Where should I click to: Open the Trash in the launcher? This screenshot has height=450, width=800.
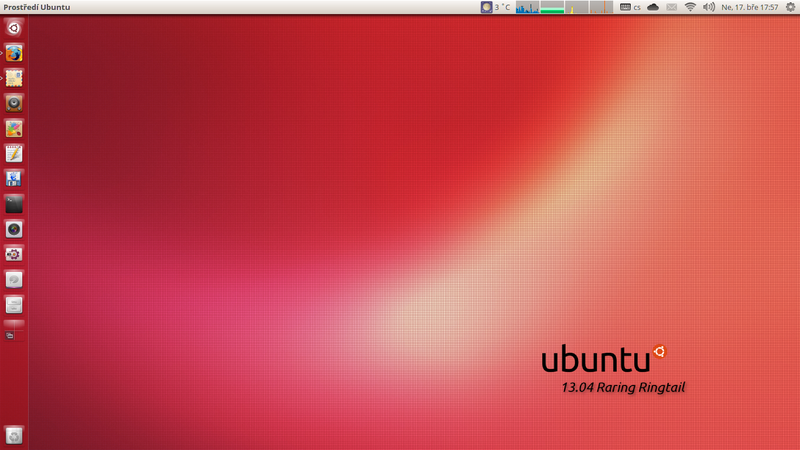pyautogui.click(x=14, y=436)
